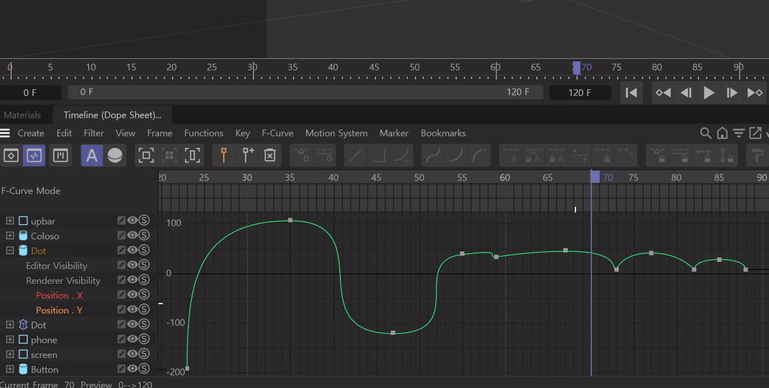Toggle pencil lock for Renderer Visibility track

(121, 280)
